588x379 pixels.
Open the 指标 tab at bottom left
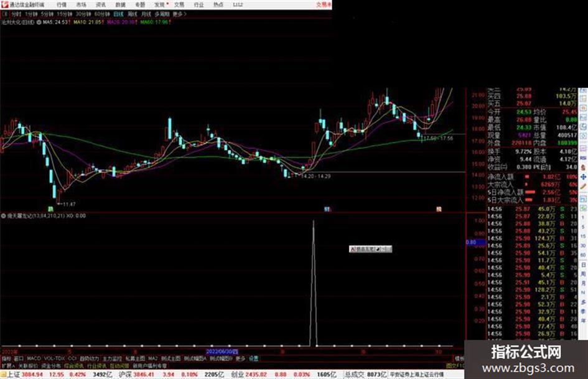pyautogui.click(x=6, y=358)
